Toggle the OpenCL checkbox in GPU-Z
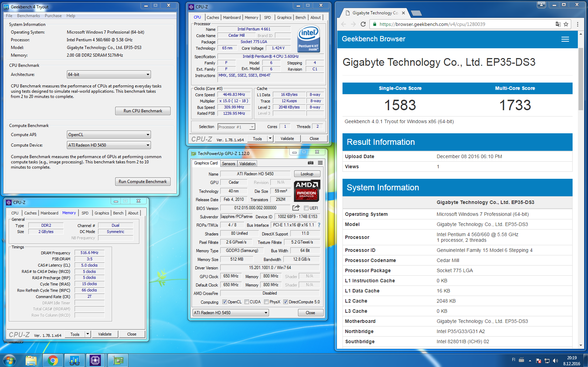This screenshot has height=367, width=588. [x=224, y=302]
